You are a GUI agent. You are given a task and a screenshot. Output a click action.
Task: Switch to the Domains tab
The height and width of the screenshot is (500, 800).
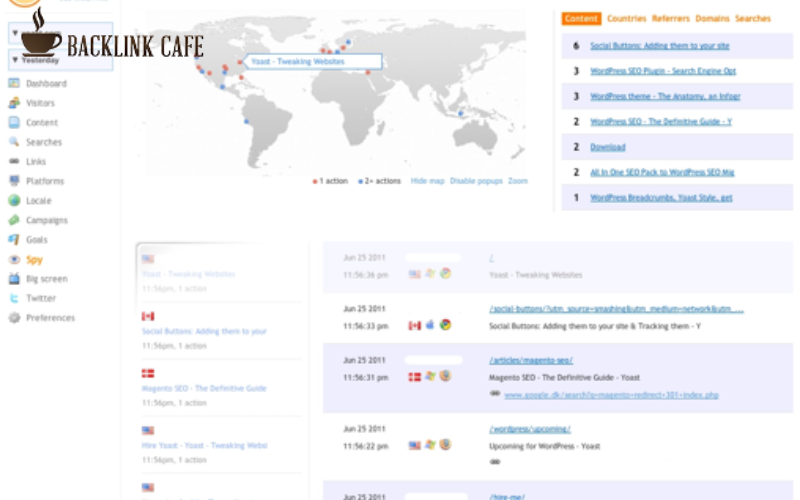tap(712, 18)
